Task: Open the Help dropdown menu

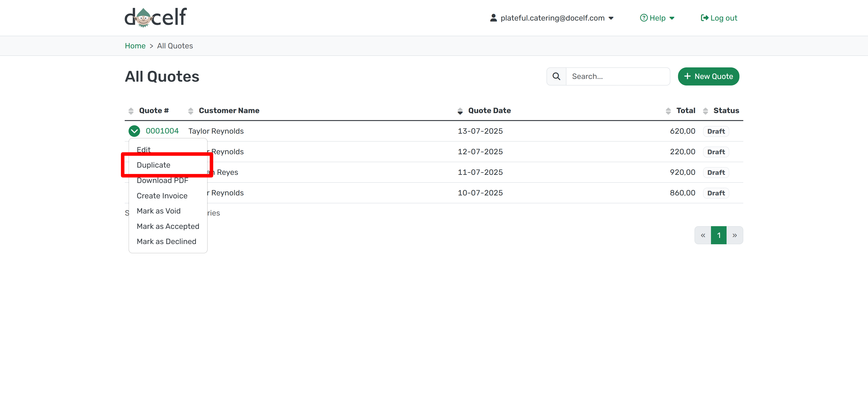Action: coord(657,18)
